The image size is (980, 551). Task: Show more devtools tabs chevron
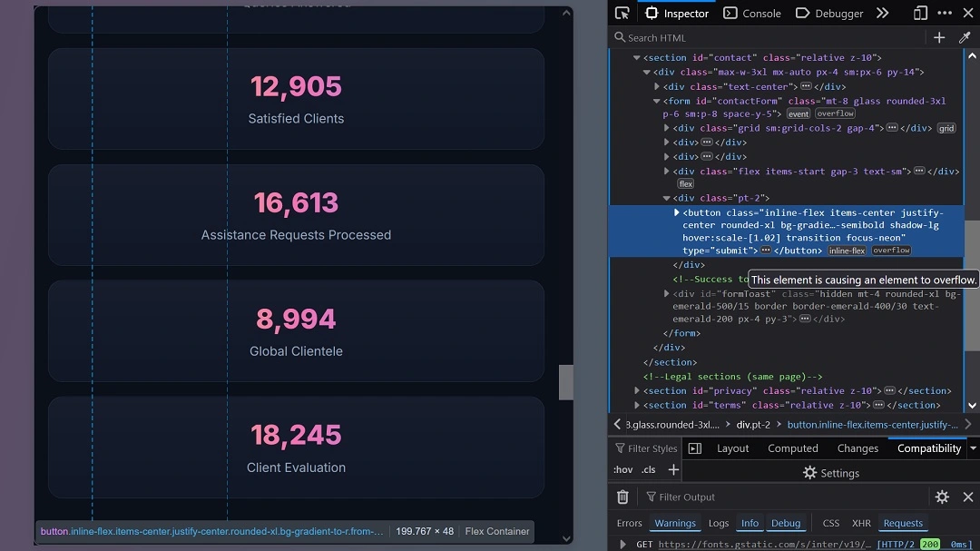pyautogui.click(x=883, y=13)
